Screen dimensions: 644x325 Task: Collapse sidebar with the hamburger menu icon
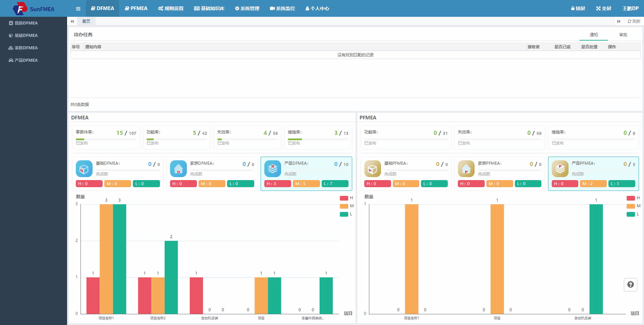coord(78,9)
